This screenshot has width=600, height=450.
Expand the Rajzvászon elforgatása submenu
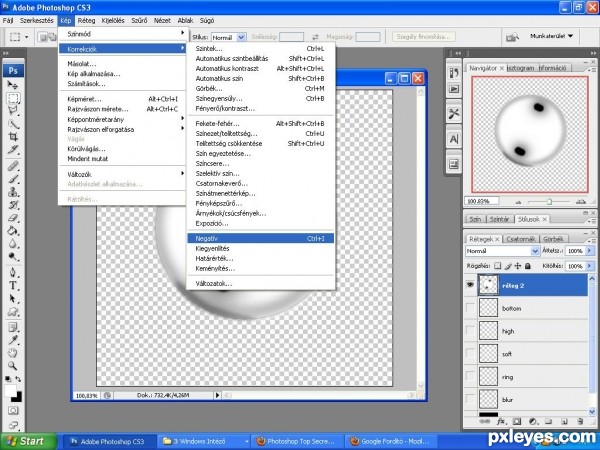pos(122,129)
